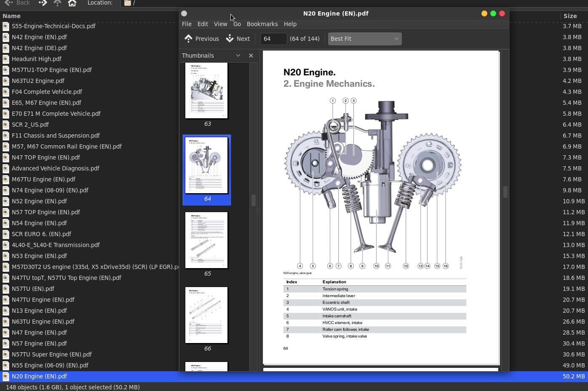Click the file icon beside N63TU2 Engine.pdf
This screenshot has width=588, height=391.
pos(6,81)
